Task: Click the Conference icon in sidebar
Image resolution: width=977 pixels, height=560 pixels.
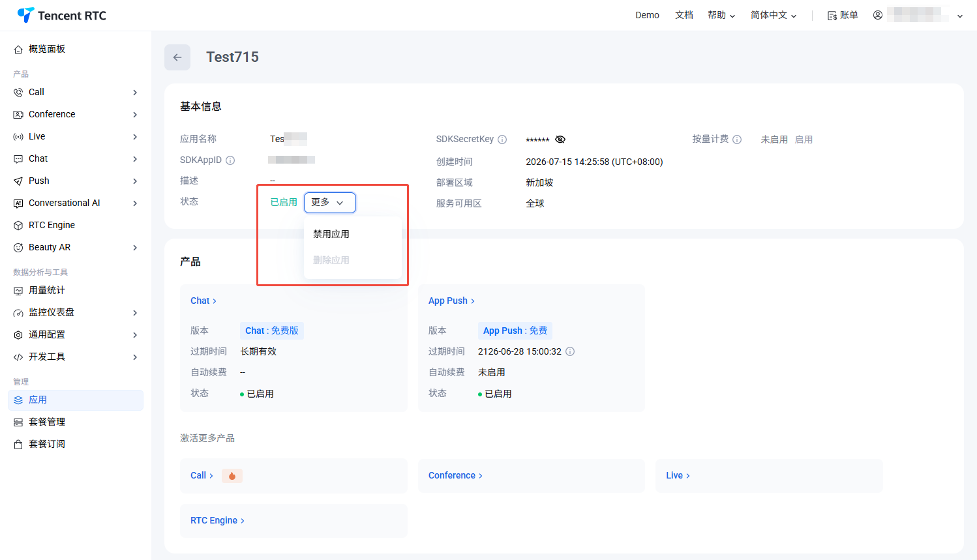Action: tap(18, 115)
